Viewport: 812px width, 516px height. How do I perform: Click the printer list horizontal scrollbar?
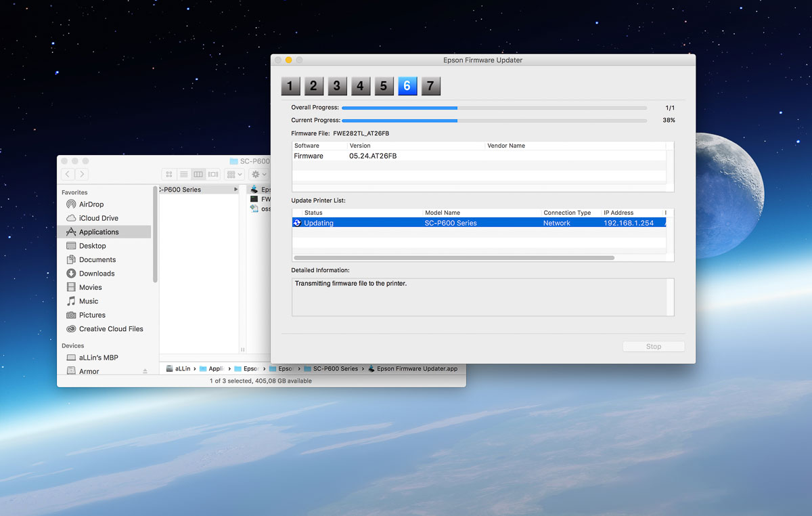pos(453,258)
